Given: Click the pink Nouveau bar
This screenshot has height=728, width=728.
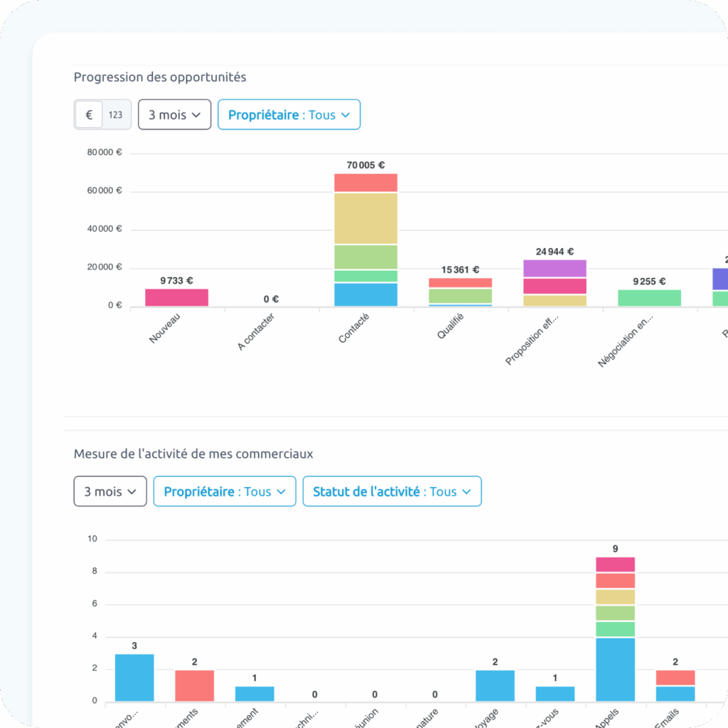Looking at the screenshot, I should point(176,297).
